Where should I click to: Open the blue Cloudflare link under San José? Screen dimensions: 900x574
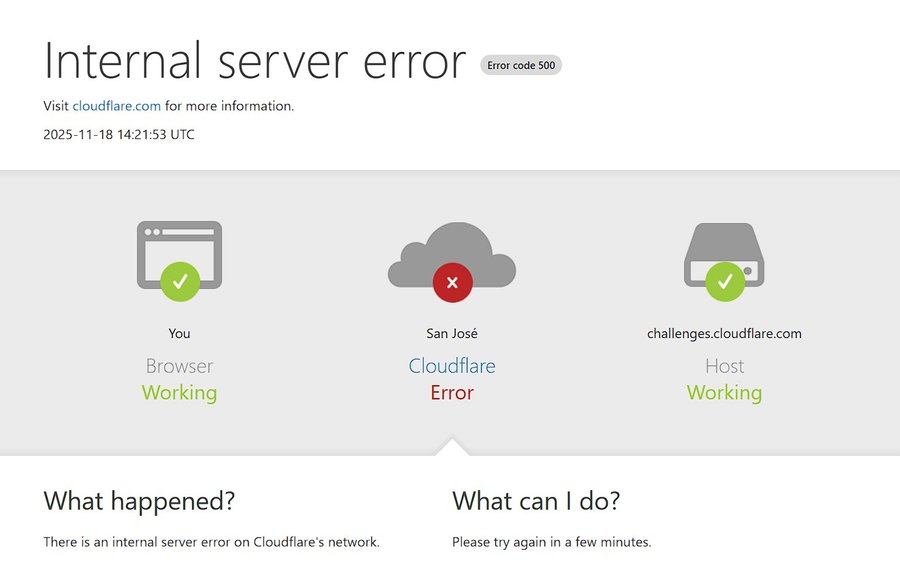pyautogui.click(x=452, y=366)
